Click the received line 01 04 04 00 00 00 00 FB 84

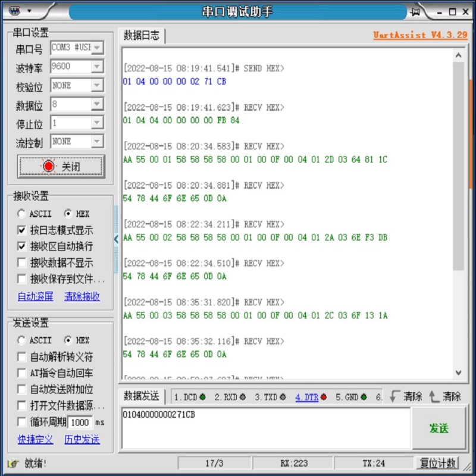click(181, 120)
